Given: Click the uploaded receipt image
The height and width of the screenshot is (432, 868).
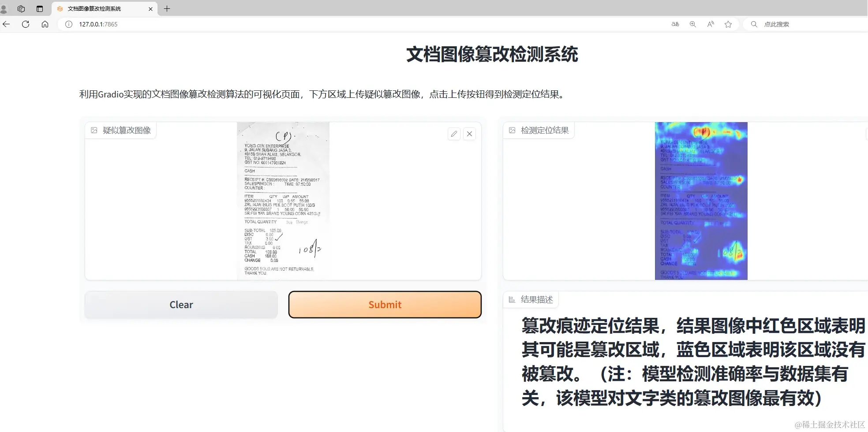Looking at the screenshot, I should (283, 201).
